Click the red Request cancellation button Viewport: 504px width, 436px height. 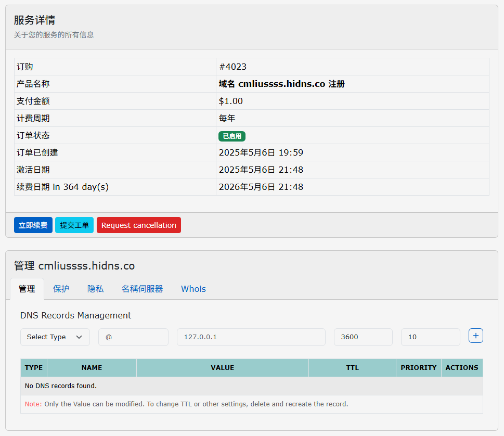[138, 225]
